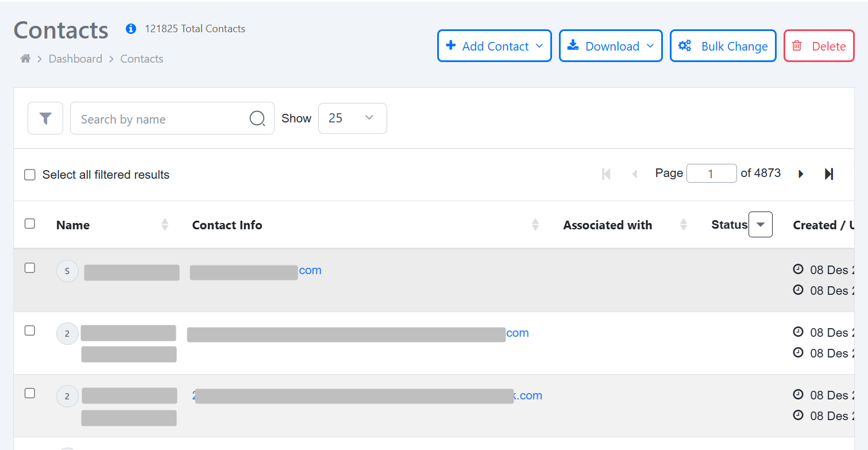Sort by Associated with column arrows
868x450 pixels.
tap(684, 225)
